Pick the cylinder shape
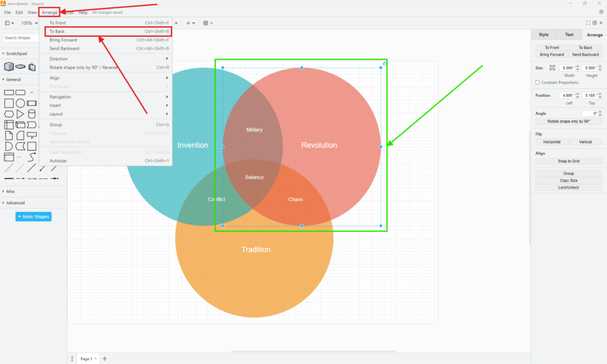The image size is (607, 364). click(x=32, y=114)
